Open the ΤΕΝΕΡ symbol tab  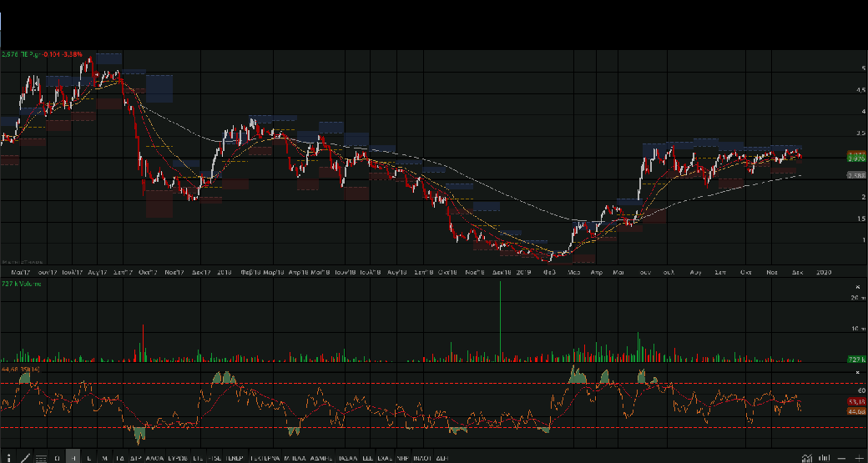[235, 457]
